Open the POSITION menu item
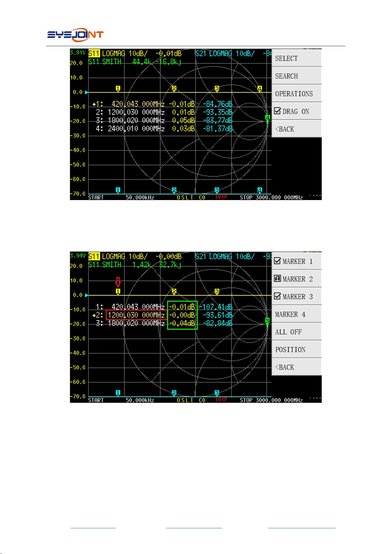The image size is (392, 554). 297,350
